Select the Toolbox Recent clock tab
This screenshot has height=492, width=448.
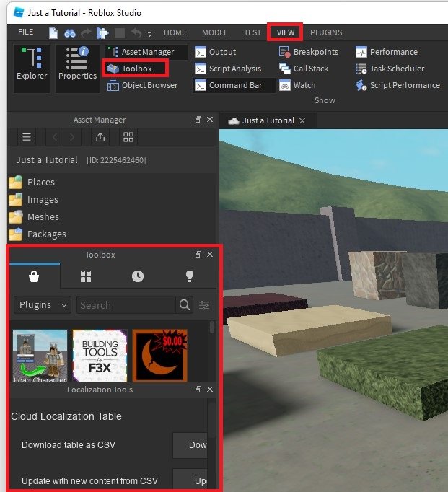pyautogui.click(x=138, y=276)
